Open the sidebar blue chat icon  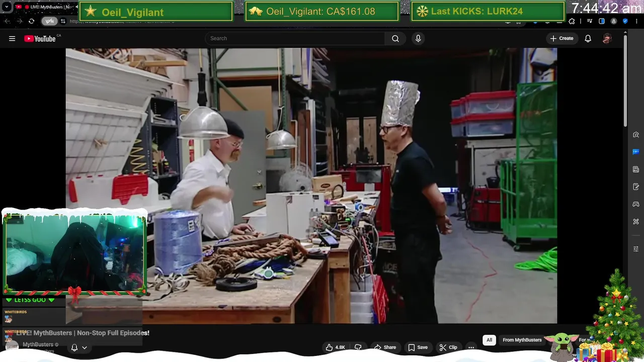click(x=636, y=152)
